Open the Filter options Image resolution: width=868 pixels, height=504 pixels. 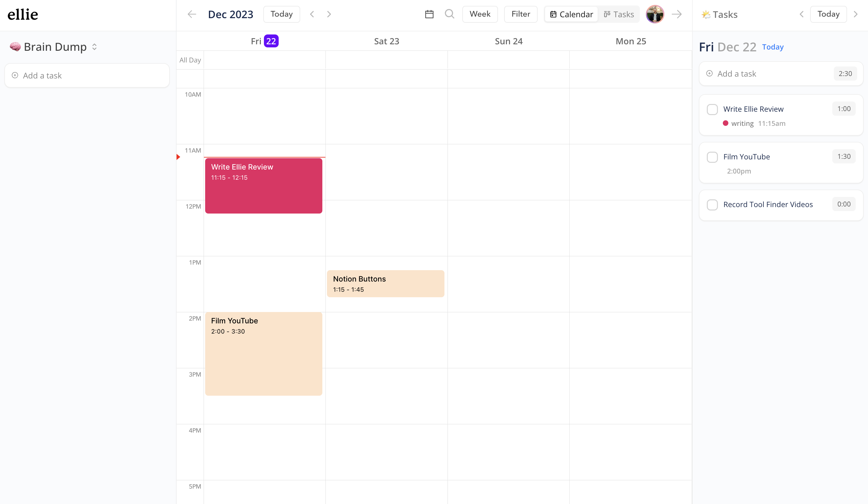[520, 14]
